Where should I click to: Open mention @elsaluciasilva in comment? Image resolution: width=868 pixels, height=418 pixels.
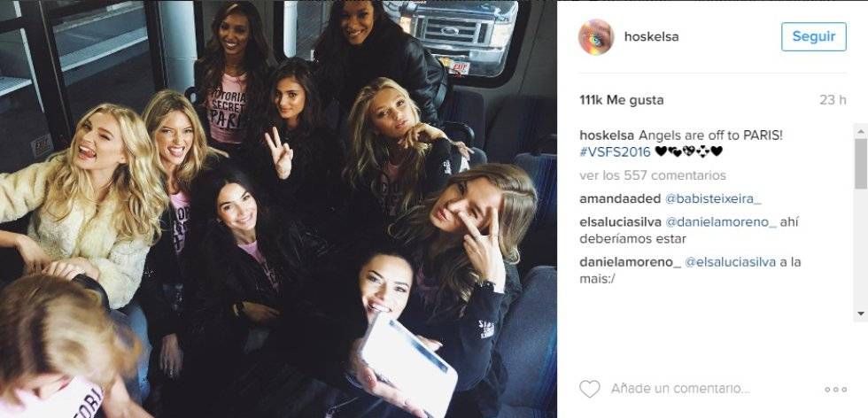coord(731,262)
